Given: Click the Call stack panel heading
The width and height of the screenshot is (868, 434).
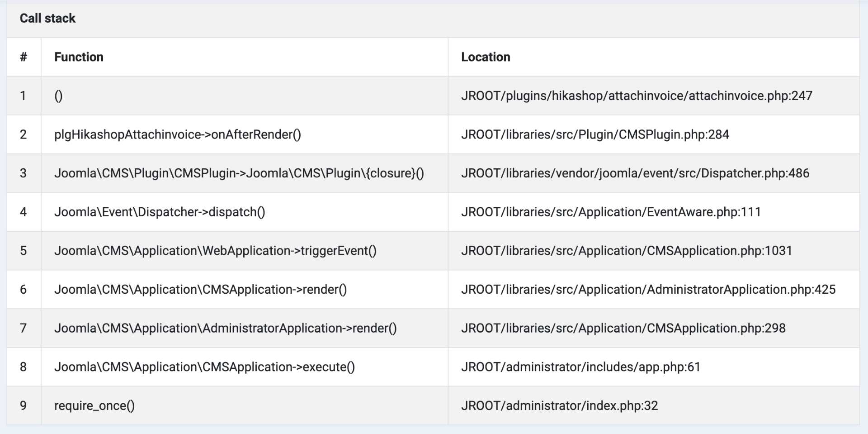Looking at the screenshot, I should point(47,18).
